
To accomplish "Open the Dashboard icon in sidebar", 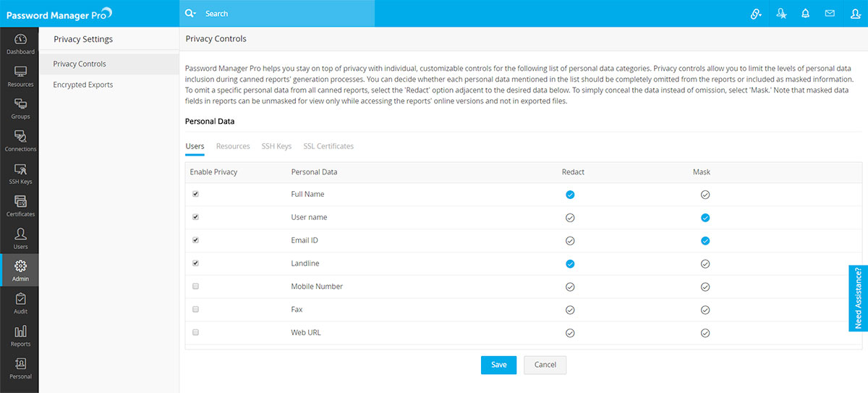I will click(20, 43).
